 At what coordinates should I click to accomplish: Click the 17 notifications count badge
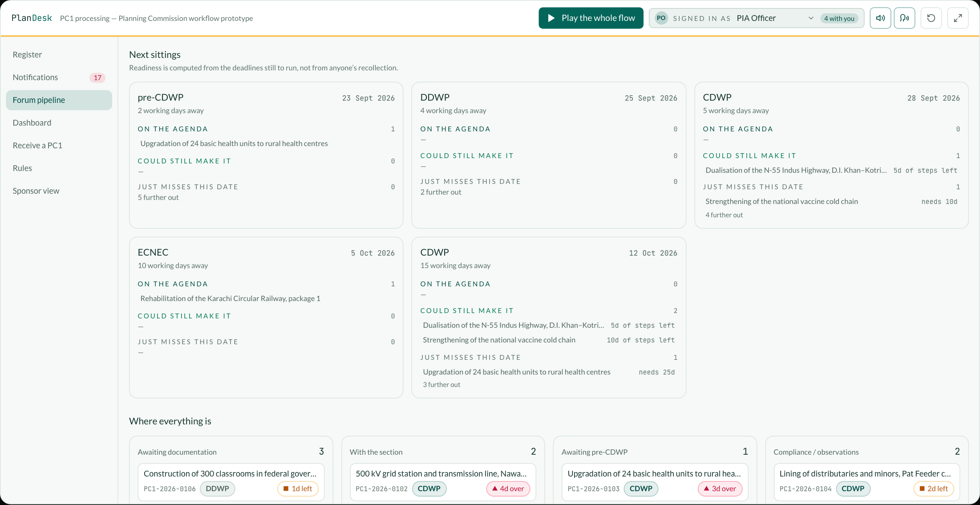97,78
